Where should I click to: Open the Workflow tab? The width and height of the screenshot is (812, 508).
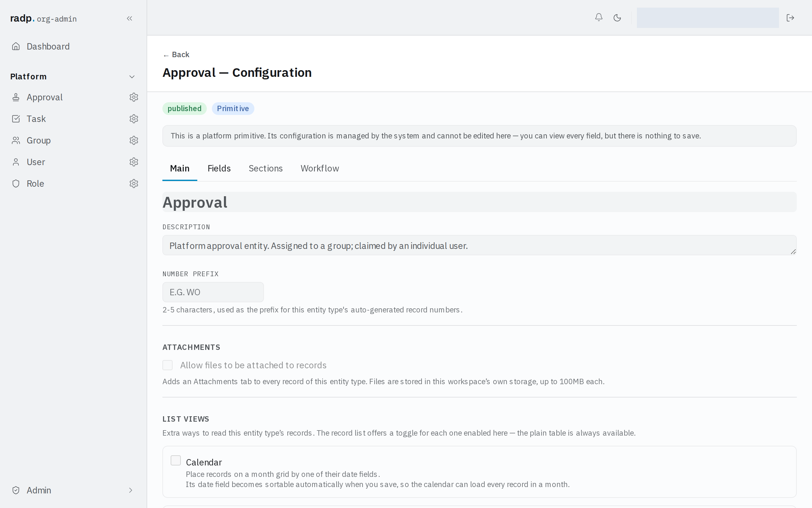(320, 168)
